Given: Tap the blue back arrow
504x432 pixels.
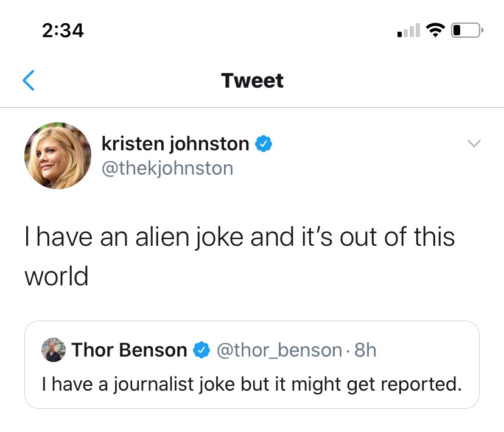Looking at the screenshot, I should pyautogui.click(x=28, y=80).
